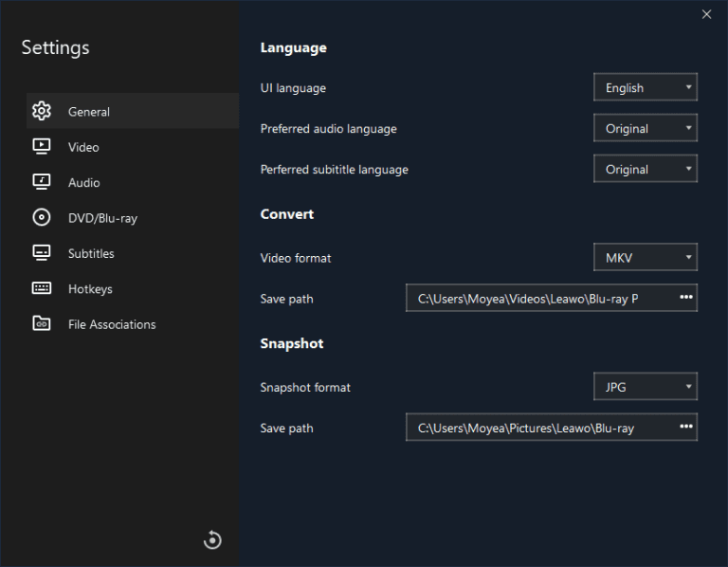Close the Settings window
Screen dimensions: 728x567
(x=706, y=14)
